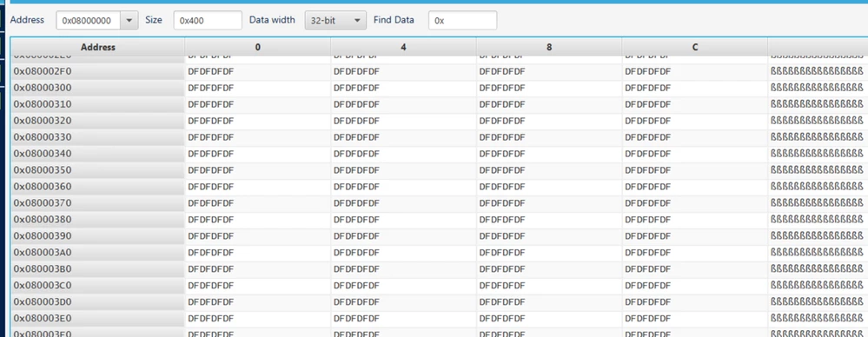Screen dimensions: 868x337
Task: Select address row 0x080003C0
Action: [98, 286]
